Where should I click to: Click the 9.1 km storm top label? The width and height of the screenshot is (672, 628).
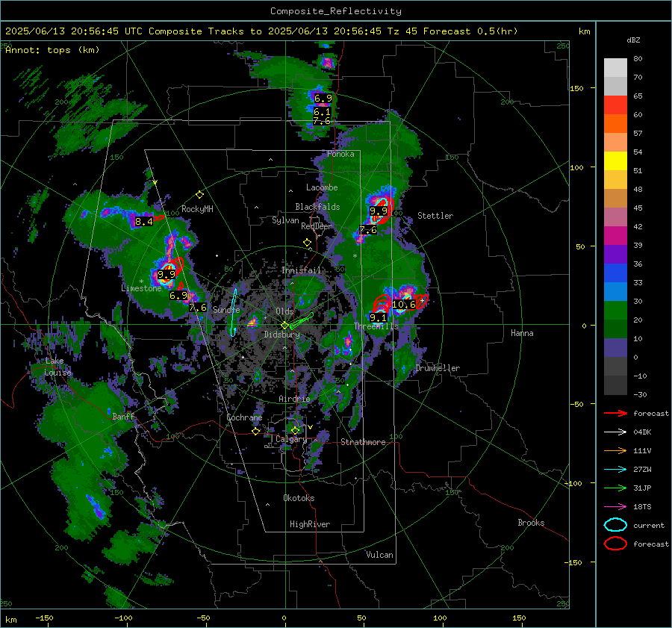pyautogui.click(x=378, y=317)
